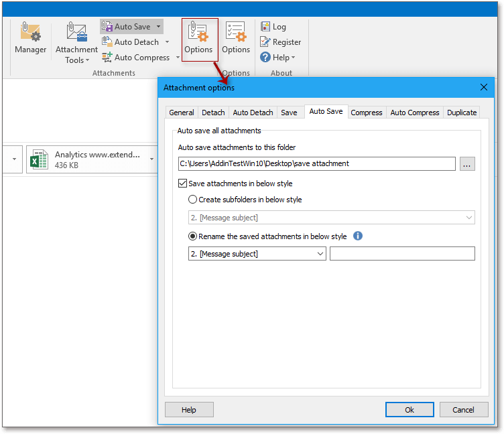Viewport: 504px width, 434px height.
Task: Select Create subfolders in below style
Action: 193,200
